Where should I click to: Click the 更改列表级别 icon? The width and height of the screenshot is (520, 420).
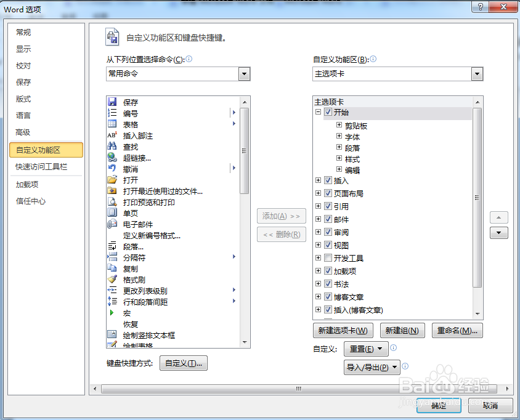pyautogui.click(x=112, y=290)
